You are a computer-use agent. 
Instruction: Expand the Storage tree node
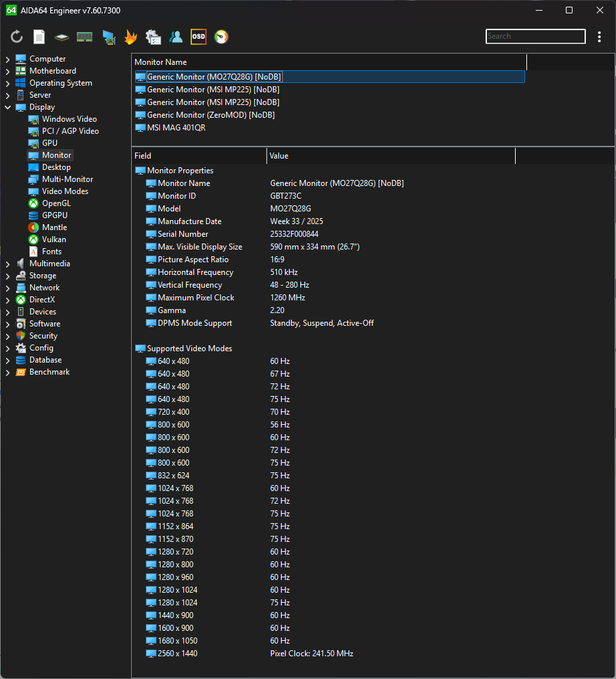point(7,276)
